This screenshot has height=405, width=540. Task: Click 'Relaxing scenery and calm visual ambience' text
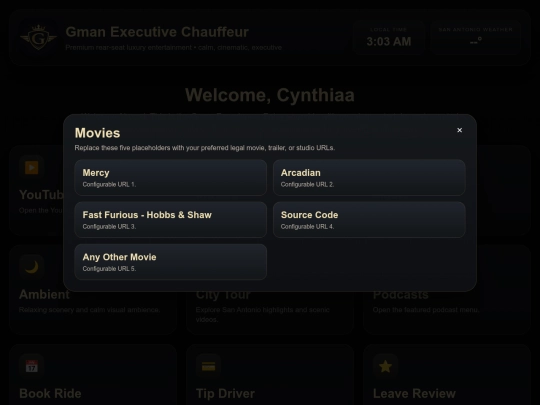(90, 310)
